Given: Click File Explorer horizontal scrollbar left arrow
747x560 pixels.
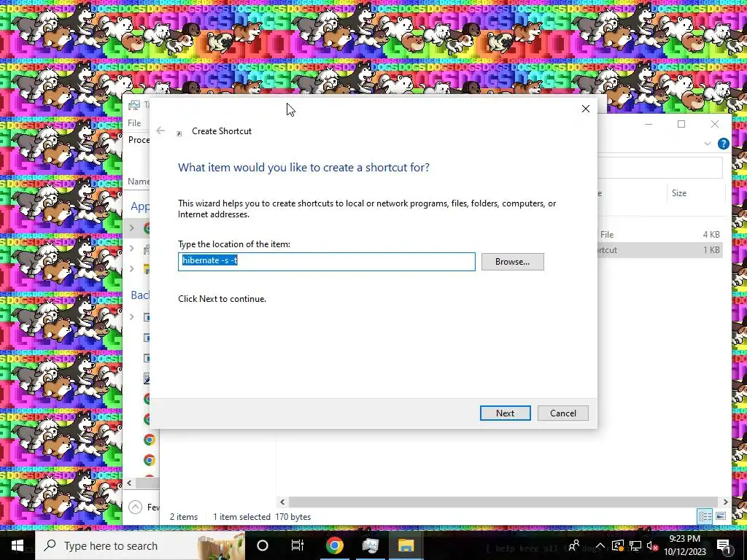Looking at the screenshot, I should [282, 502].
